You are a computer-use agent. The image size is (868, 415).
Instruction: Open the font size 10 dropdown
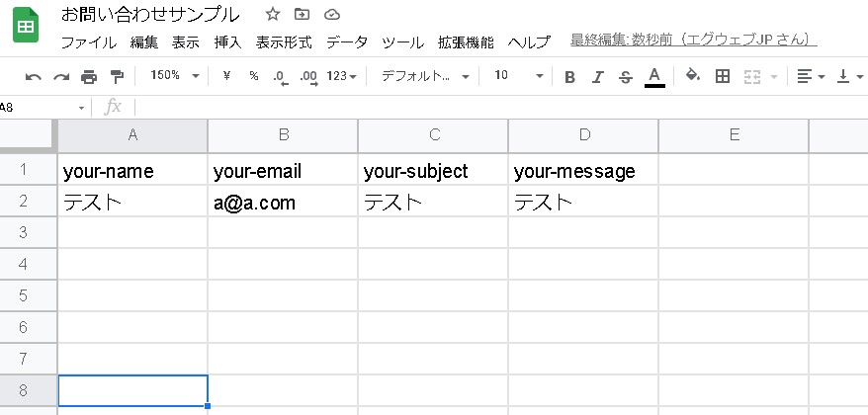tap(518, 76)
